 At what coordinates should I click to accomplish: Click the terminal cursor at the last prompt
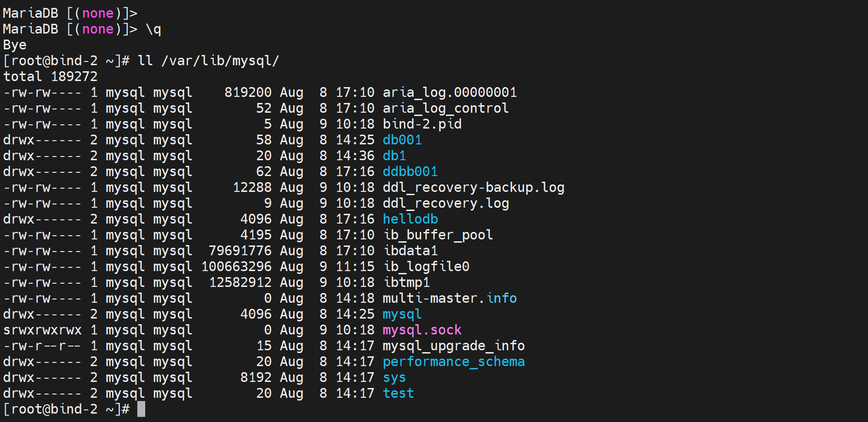(141, 409)
